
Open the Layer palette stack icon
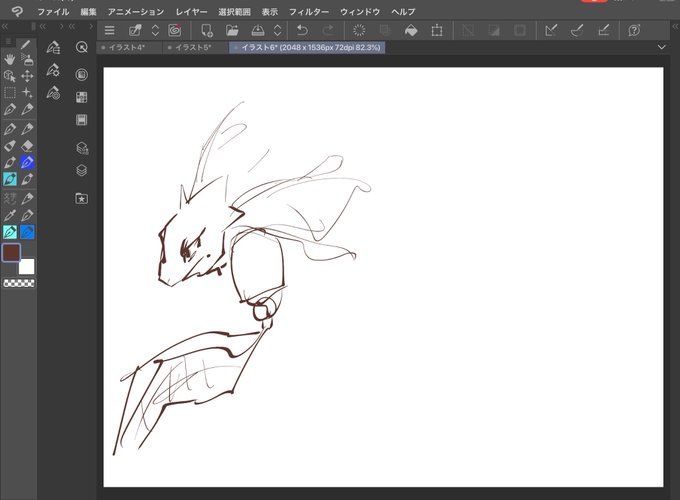point(82,170)
